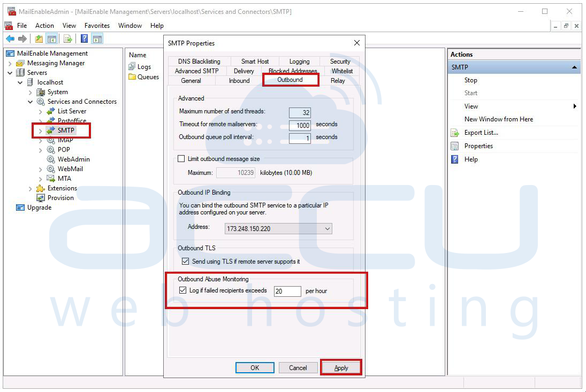This screenshot has height=392, width=586.
Task: Expand the Messaging Manager tree node
Action: 10,64
